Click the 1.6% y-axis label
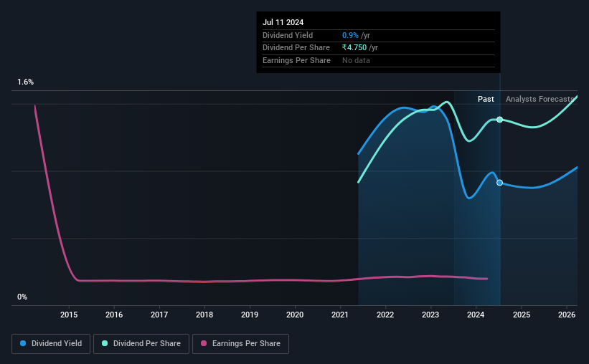Image resolution: width=589 pixels, height=364 pixels. tap(26, 82)
